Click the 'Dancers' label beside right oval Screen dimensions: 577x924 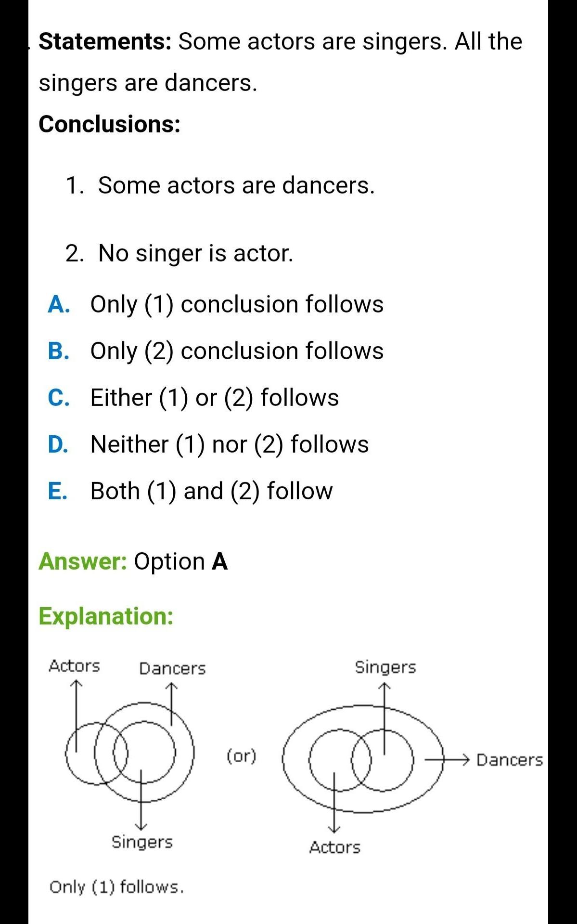[509, 760]
